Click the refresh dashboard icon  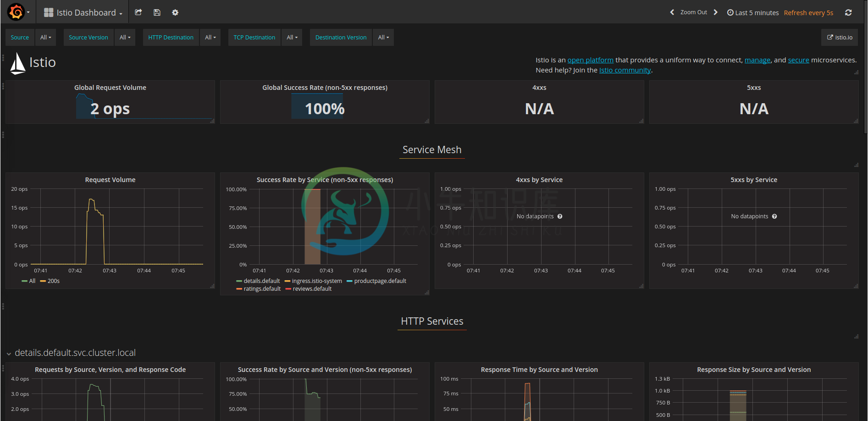(848, 12)
